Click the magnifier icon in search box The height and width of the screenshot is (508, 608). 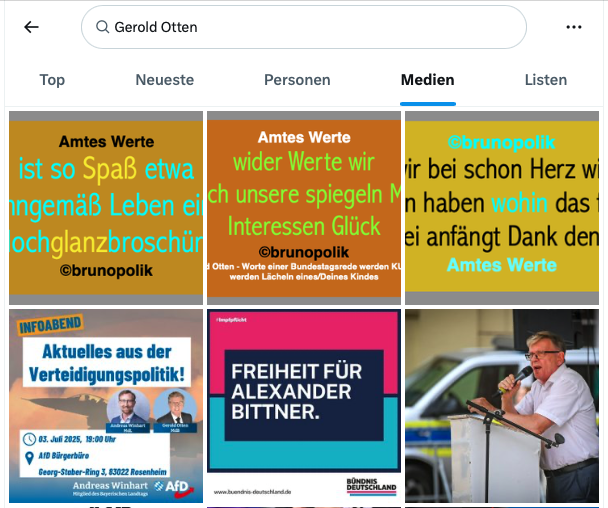(102, 27)
